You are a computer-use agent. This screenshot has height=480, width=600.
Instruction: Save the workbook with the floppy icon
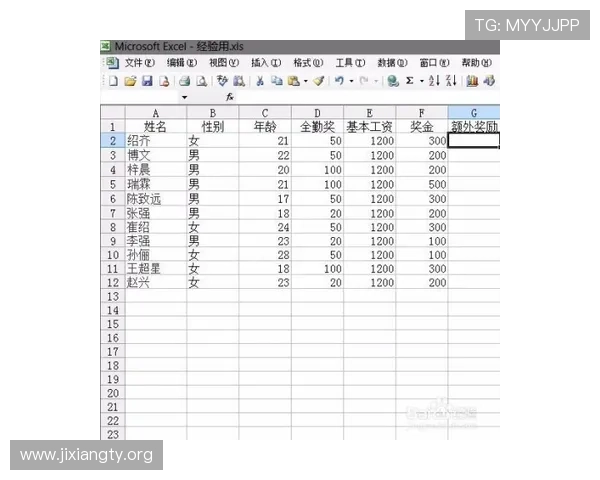pos(147,81)
